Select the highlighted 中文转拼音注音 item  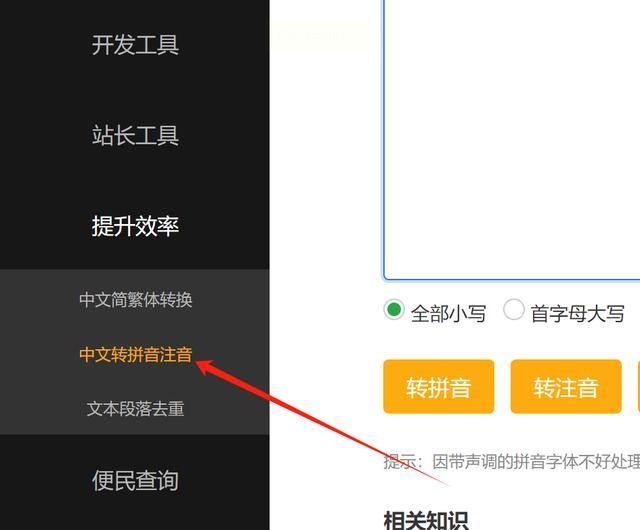coord(136,354)
